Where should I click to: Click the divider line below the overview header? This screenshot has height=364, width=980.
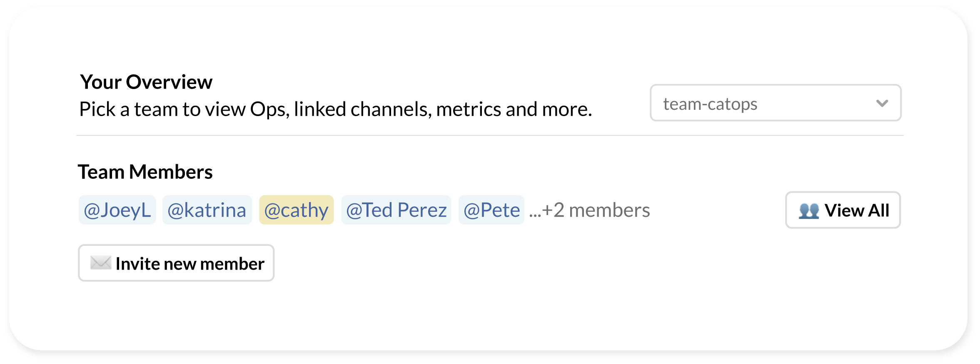pos(490,135)
